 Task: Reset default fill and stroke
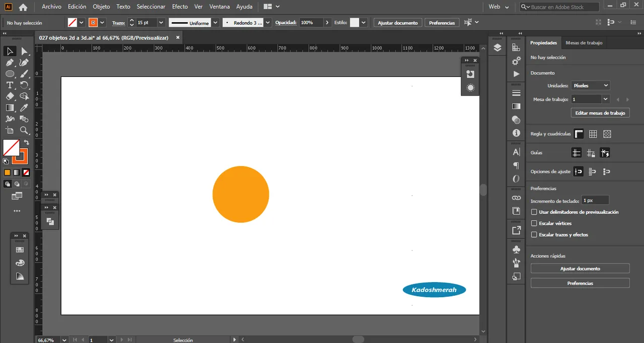[6, 161]
